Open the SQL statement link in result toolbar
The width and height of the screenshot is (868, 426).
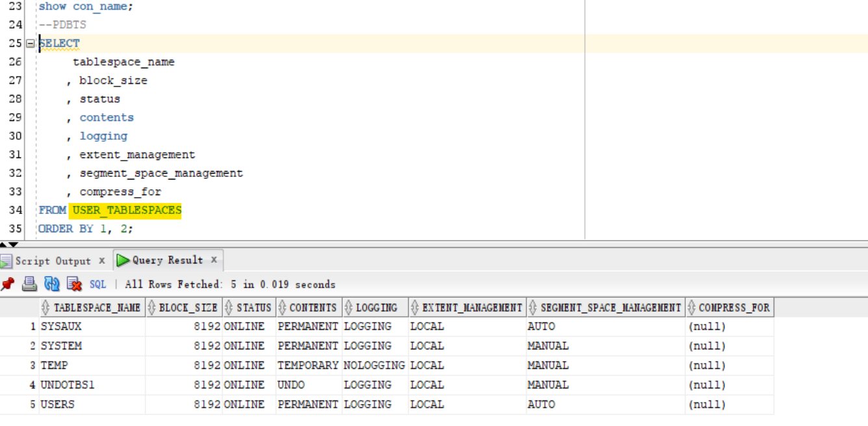(97, 284)
